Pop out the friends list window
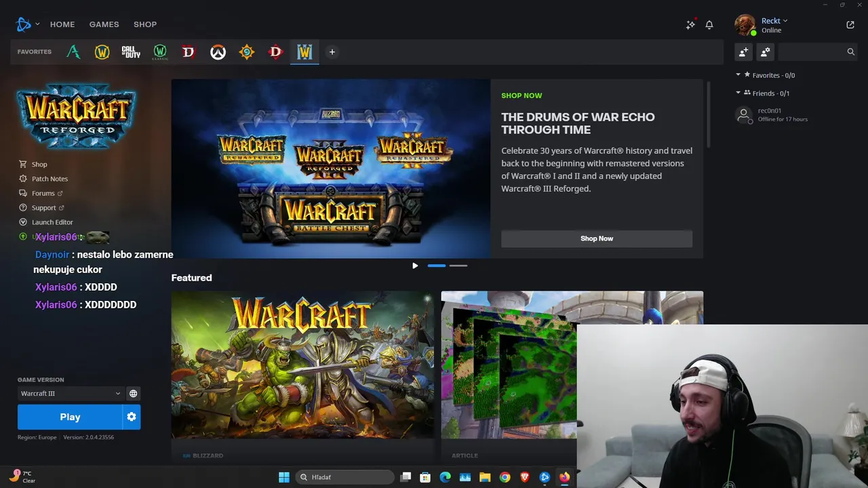Image resolution: width=868 pixels, height=488 pixels. [x=850, y=24]
